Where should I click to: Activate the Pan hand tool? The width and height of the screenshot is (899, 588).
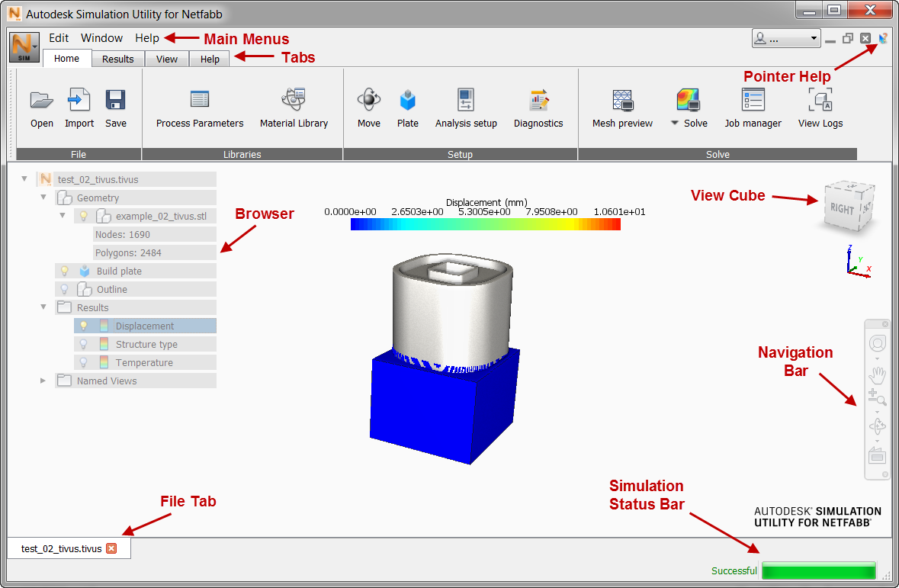pyautogui.click(x=877, y=376)
